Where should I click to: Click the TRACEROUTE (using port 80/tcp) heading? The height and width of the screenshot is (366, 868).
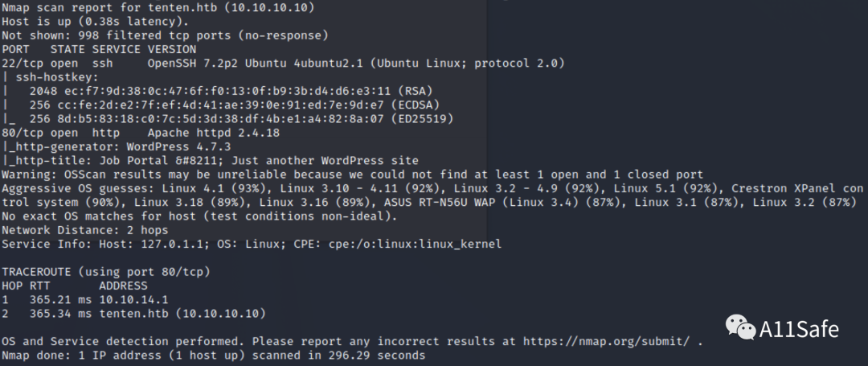pyautogui.click(x=106, y=272)
